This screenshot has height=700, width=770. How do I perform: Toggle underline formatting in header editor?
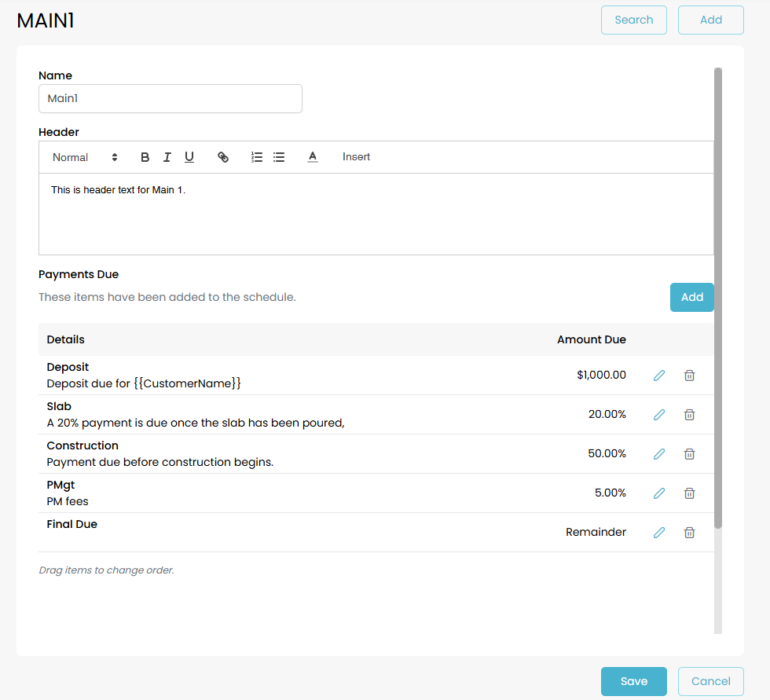(x=189, y=157)
